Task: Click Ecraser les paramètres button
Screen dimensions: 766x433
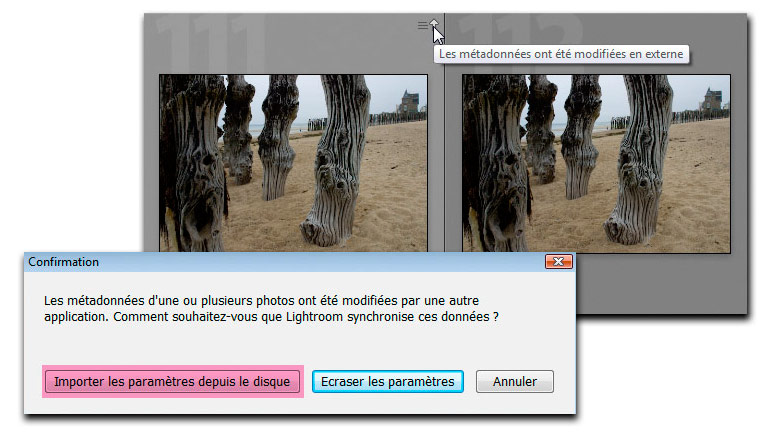Action: pyautogui.click(x=388, y=382)
